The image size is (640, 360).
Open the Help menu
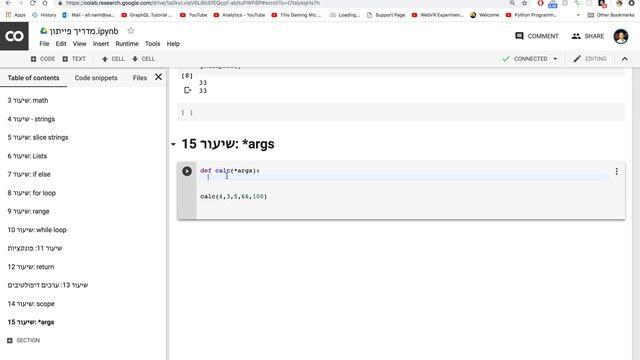(173, 44)
